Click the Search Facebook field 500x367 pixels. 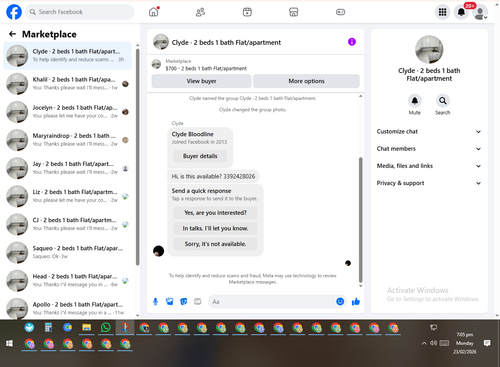coord(80,12)
